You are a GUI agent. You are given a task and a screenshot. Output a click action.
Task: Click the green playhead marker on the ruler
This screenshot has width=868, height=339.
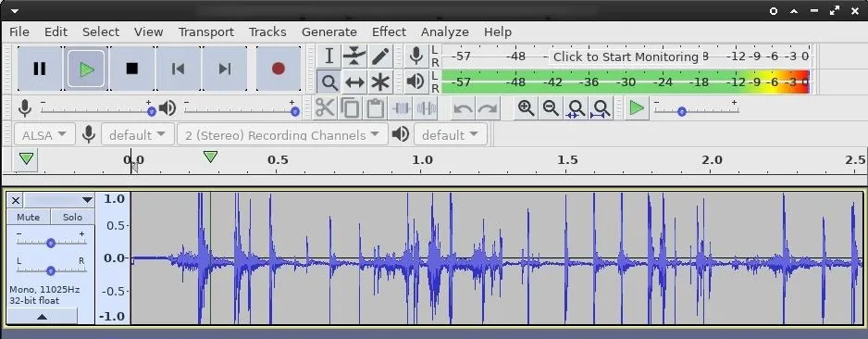[210, 157]
